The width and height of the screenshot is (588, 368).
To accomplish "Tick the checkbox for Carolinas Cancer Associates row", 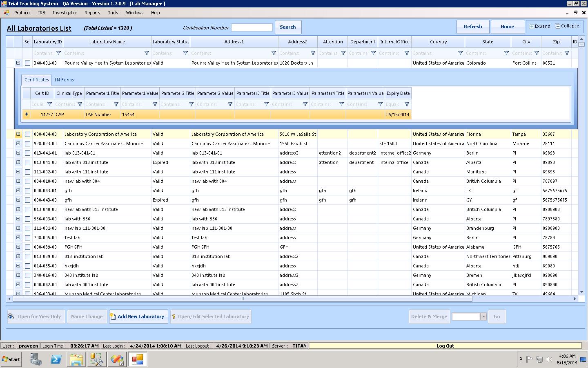I will pos(27,144).
